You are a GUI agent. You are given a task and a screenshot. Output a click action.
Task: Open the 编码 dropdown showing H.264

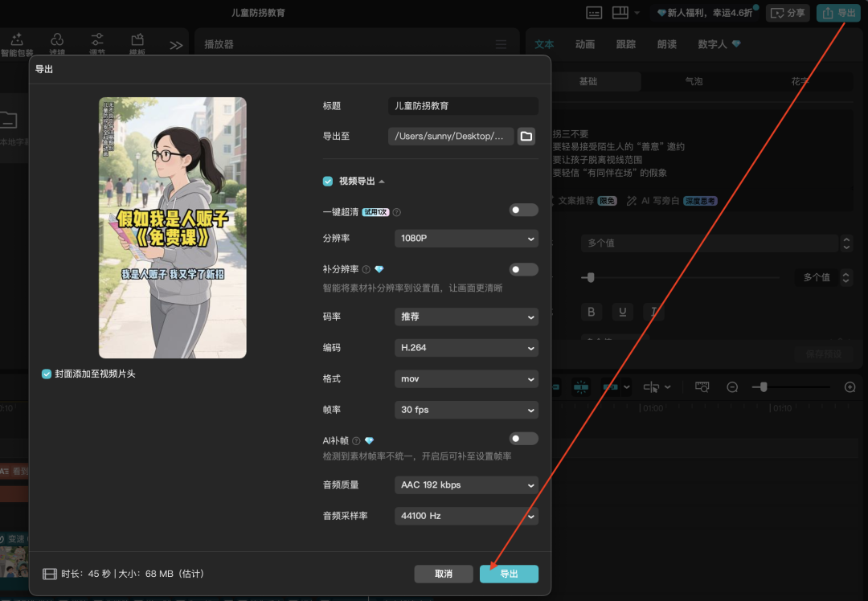[x=466, y=347]
